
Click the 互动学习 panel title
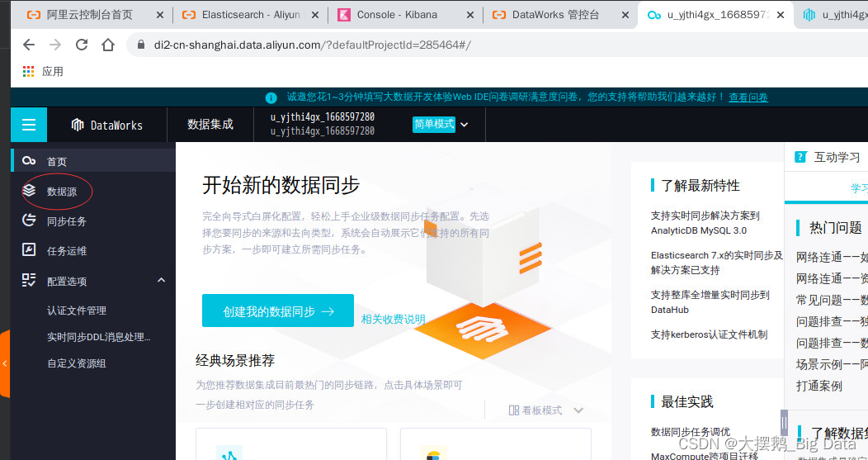837,157
